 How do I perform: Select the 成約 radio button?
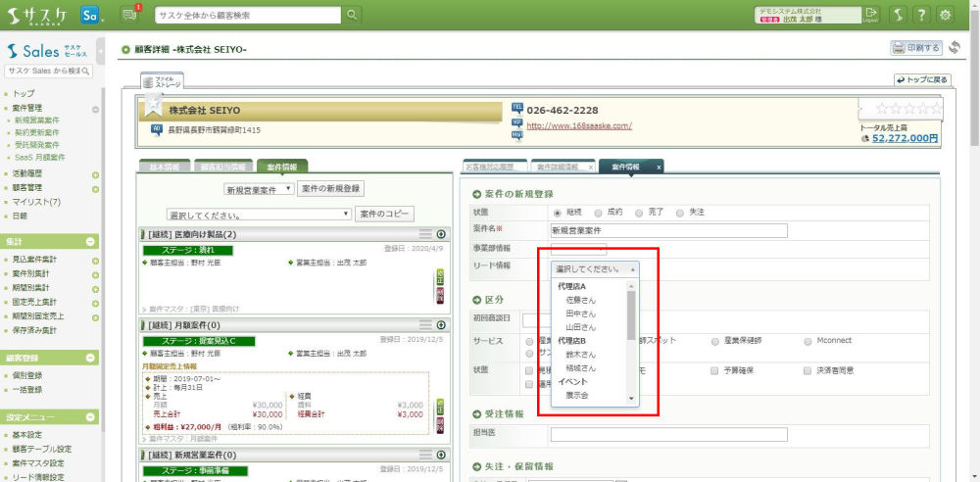click(x=599, y=212)
